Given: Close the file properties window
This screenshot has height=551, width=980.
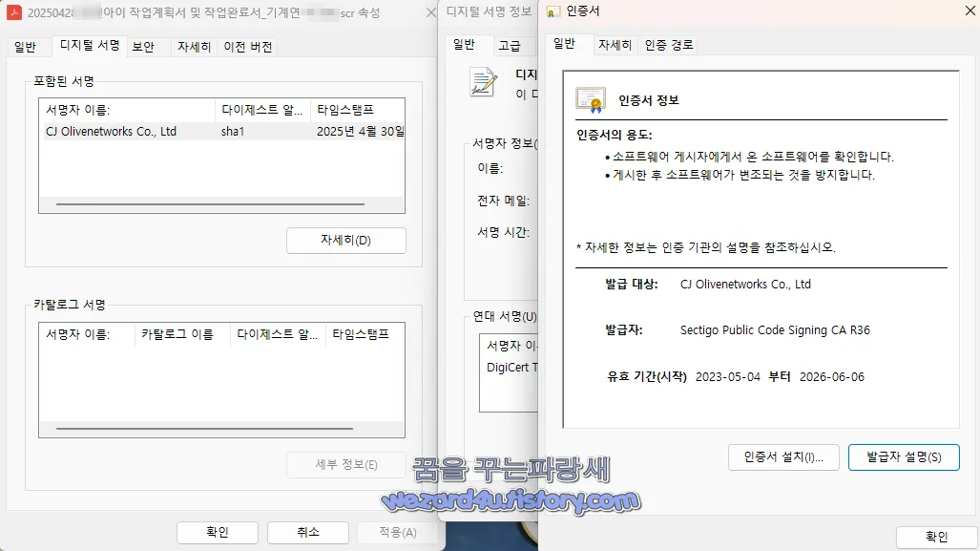Looking at the screenshot, I should coord(430,12).
